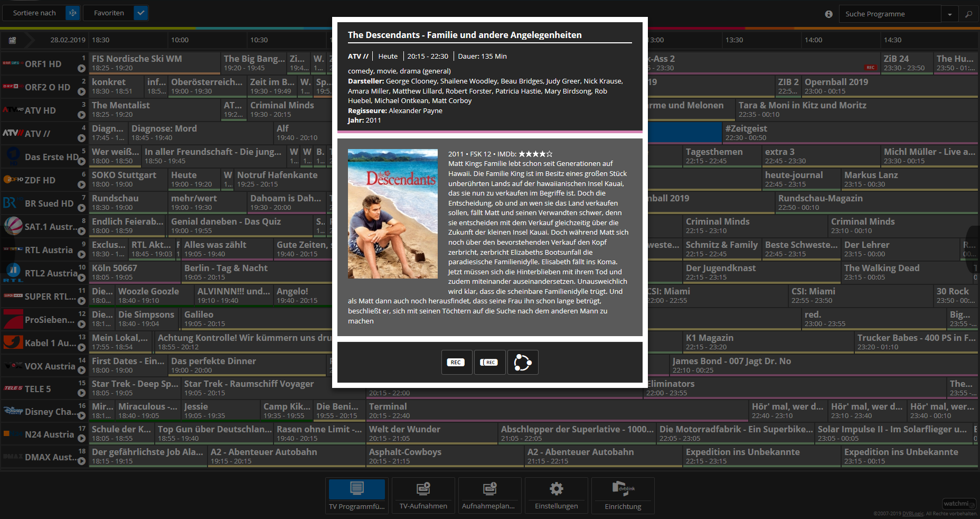The image size is (980, 519).
Task: Open Tagesthemen 22:15 programme
Action: pos(722,156)
